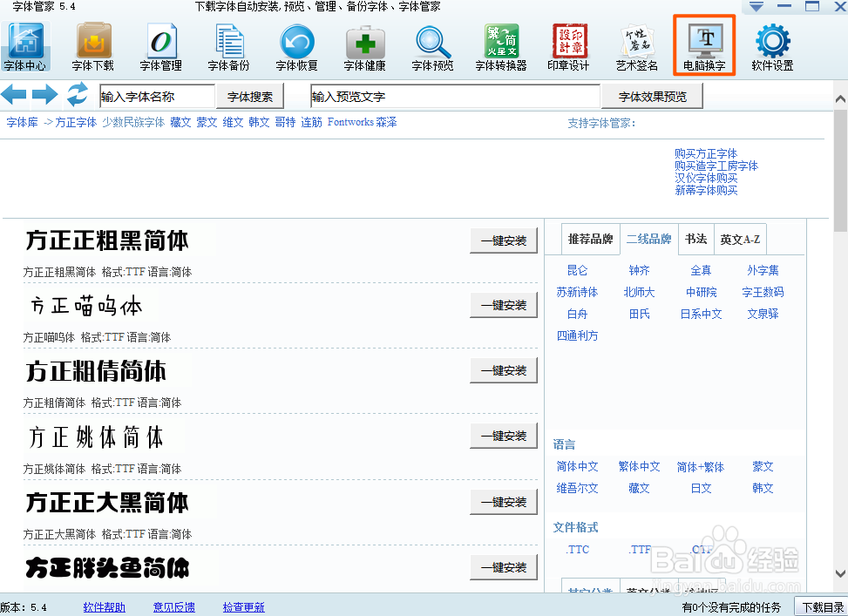This screenshot has height=616, width=848.
Task: Open the 购买方正字体 link
Action: (706, 153)
